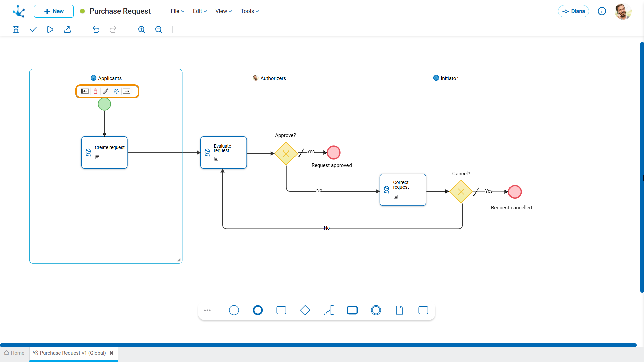
Task: Redo the last action
Action: click(x=113, y=29)
